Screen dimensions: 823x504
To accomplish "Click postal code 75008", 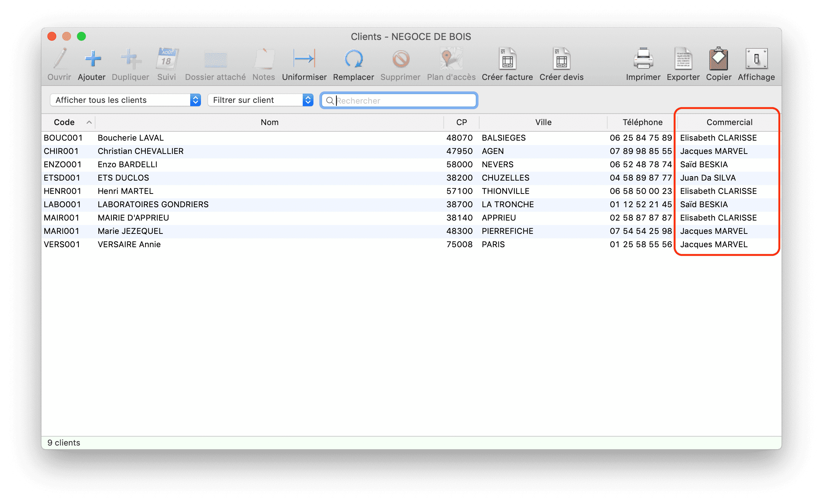I will [x=459, y=244].
